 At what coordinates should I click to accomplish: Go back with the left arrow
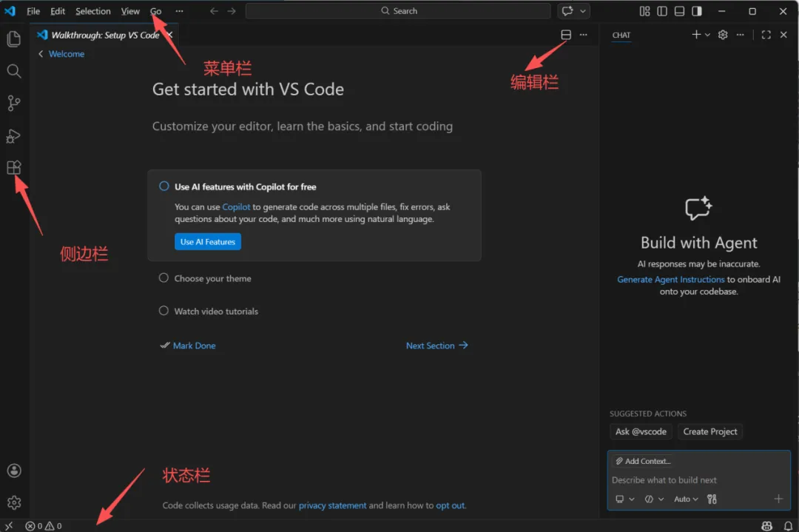[214, 10]
